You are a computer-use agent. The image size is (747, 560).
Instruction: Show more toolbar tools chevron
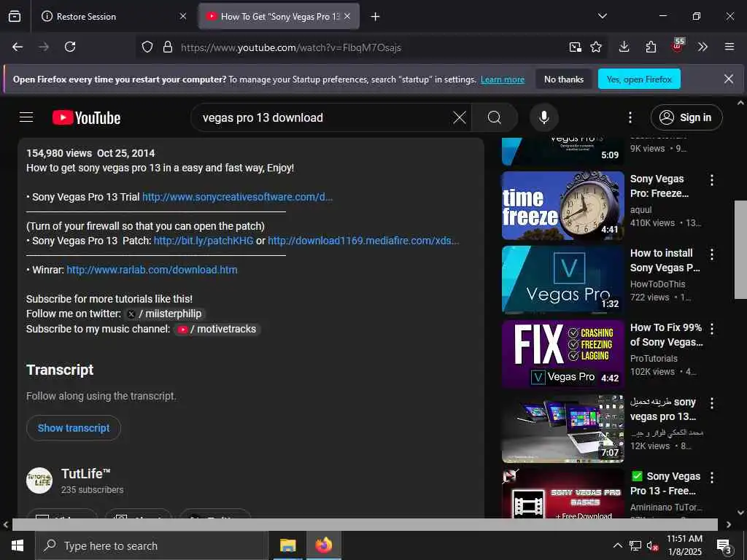703,47
